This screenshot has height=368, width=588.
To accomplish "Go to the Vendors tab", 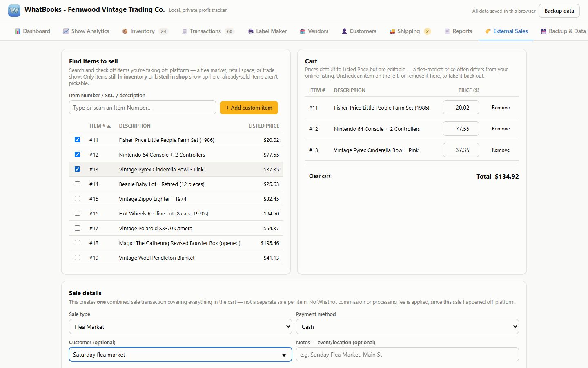I will tap(314, 31).
